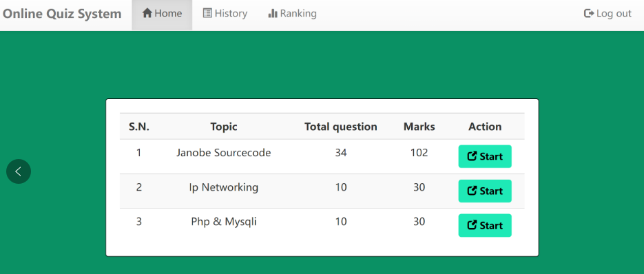Screen dimensions: 644x274
Task: Open the Ranking tab
Action: click(292, 14)
